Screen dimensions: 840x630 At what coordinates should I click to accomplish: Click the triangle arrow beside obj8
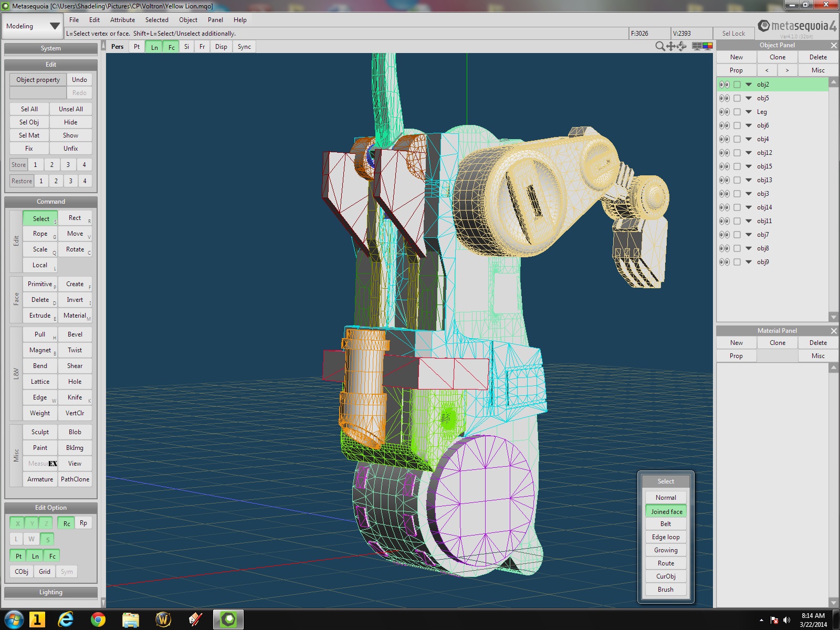point(749,248)
